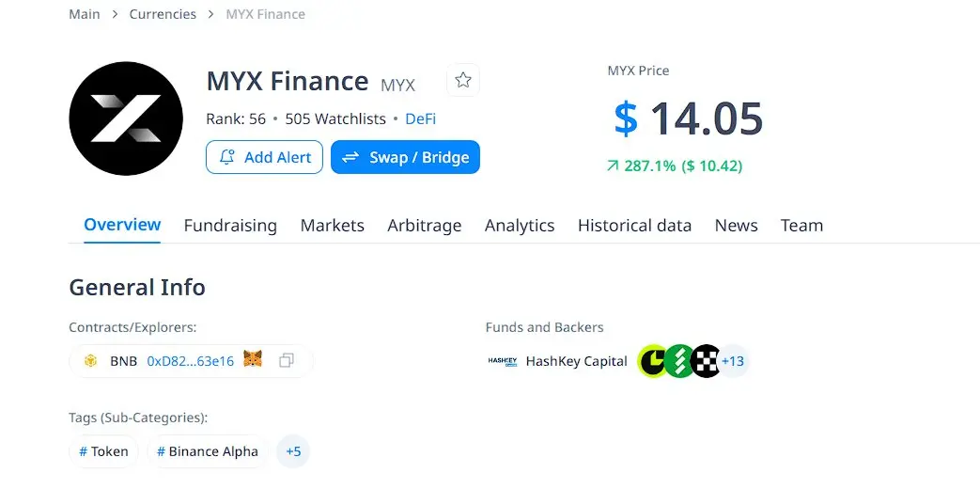Switch to the Markets tab
This screenshot has width=980, height=489.
[x=333, y=225]
